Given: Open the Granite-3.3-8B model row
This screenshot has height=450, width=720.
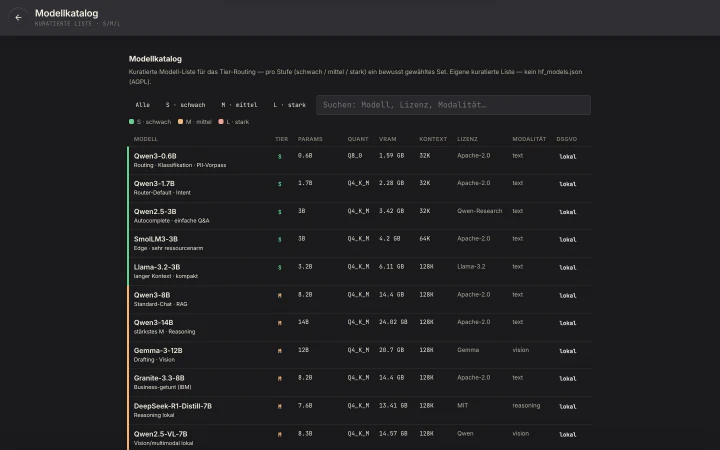Looking at the screenshot, I should tap(360, 382).
